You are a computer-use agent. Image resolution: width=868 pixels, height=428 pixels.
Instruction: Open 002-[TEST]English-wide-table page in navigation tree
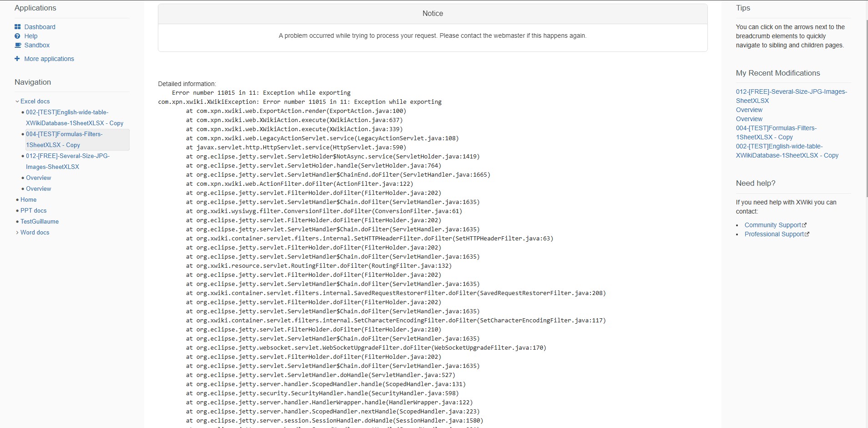[75, 117]
